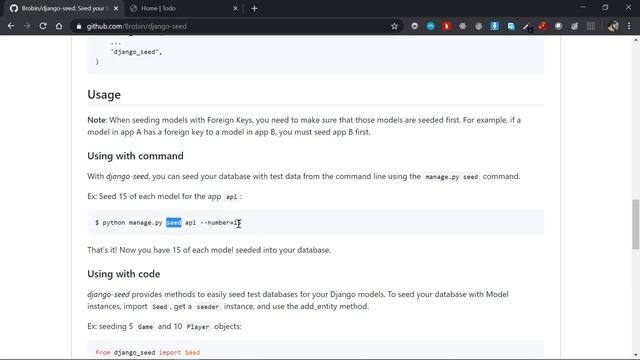The image size is (640, 360).
Task: Click the inline code 'api' after 'for the app'
Action: (x=231, y=197)
